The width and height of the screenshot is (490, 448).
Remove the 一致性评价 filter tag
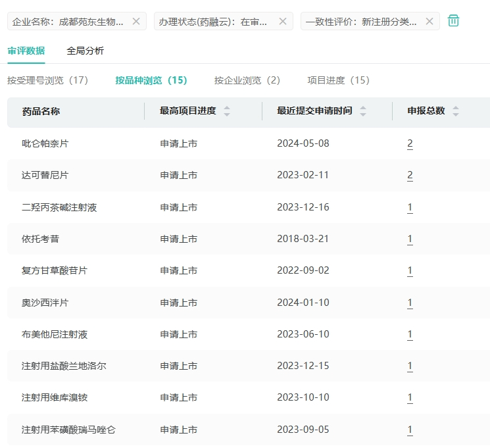(429, 21)
